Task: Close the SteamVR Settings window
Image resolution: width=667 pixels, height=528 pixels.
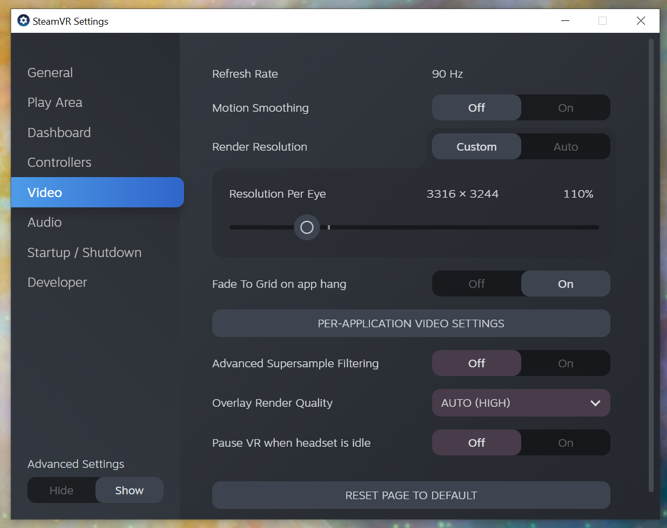Action: click(641, 20)
